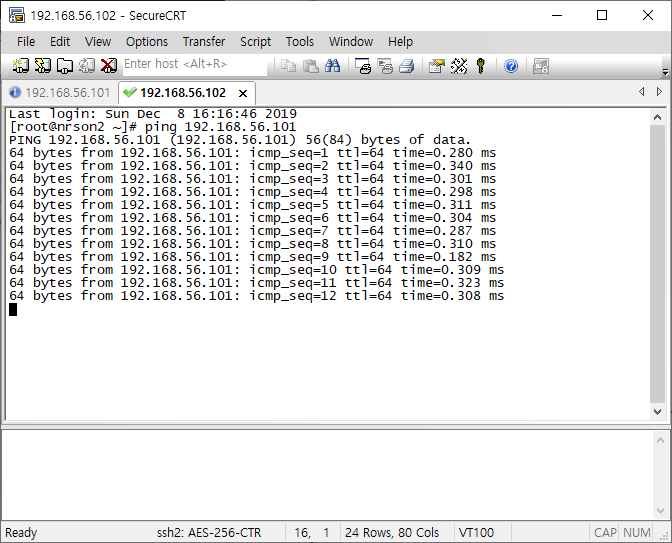The height and width of the screenshot is (543, 672).
Task: Click the last grayed toolbar icon
Action: pyautogui.click(x=541, y=66)
